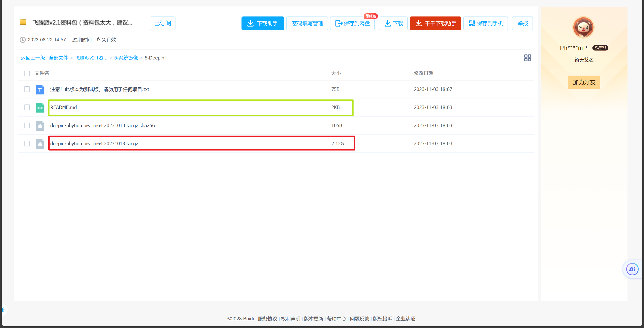The width and height of the screenshot is (644, 328).
Task: Open 帮助中心 footer link
Action: 336,319
